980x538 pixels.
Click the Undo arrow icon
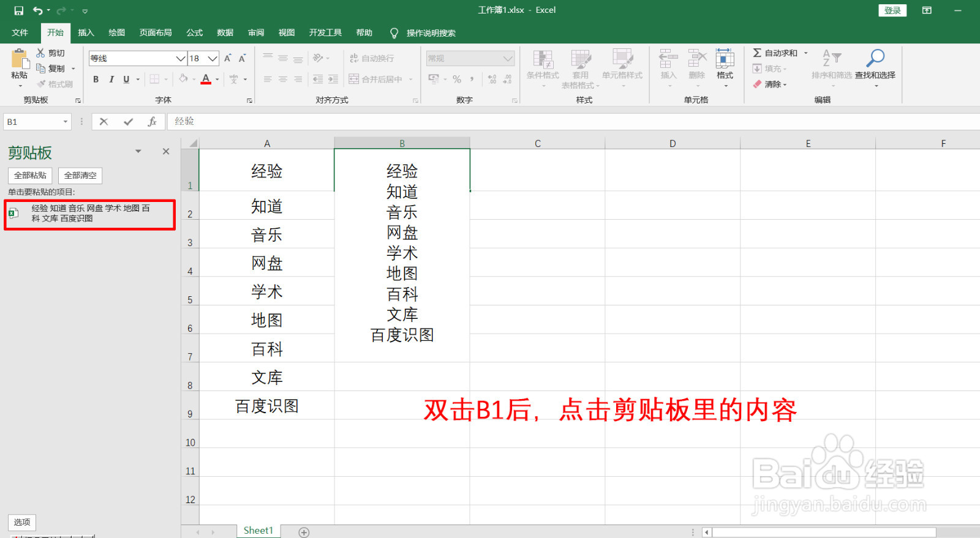coord(38,10)
